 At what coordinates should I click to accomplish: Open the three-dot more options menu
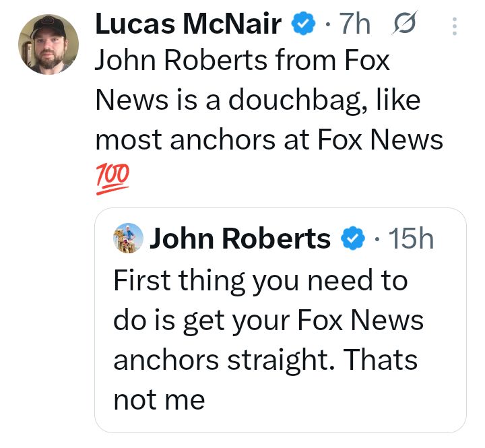pyautogui.click(x=454, y=26)
